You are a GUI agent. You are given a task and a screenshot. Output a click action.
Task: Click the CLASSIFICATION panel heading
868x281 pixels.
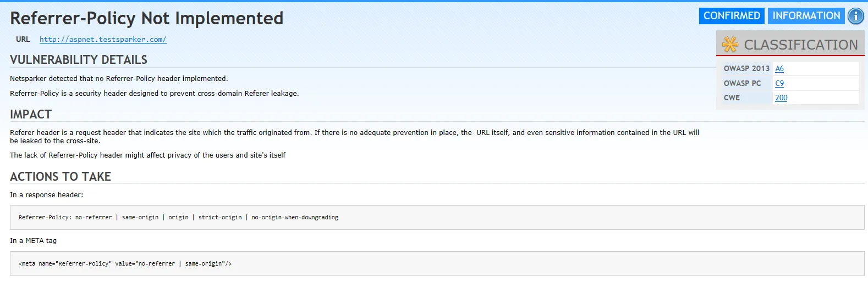pyautogui.click(x=801, y=45)
